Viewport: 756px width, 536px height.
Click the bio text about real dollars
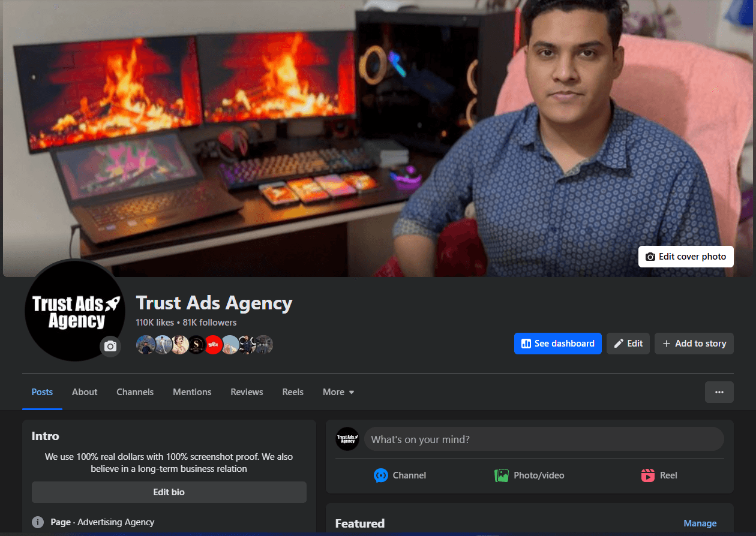coord(169,463)
